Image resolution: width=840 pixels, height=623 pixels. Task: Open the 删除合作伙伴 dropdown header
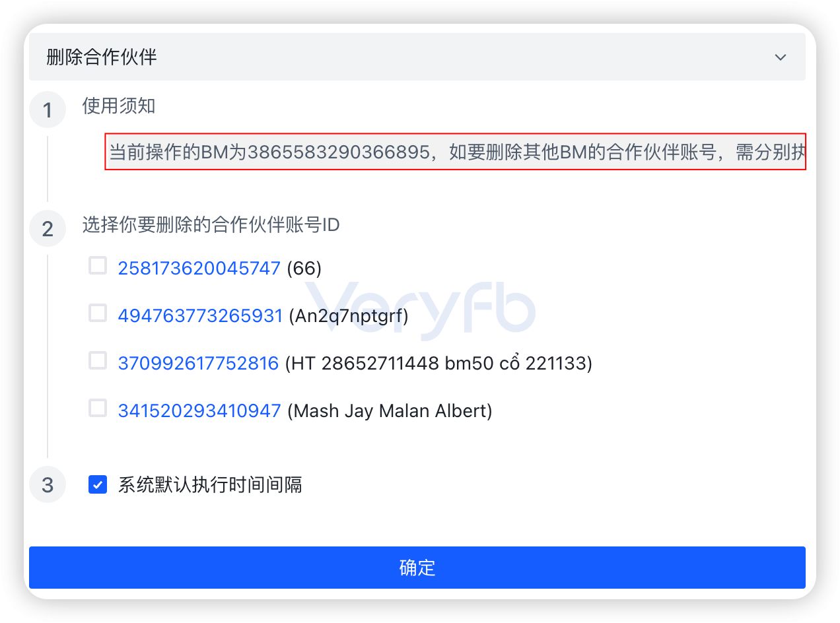coord(417,57)
